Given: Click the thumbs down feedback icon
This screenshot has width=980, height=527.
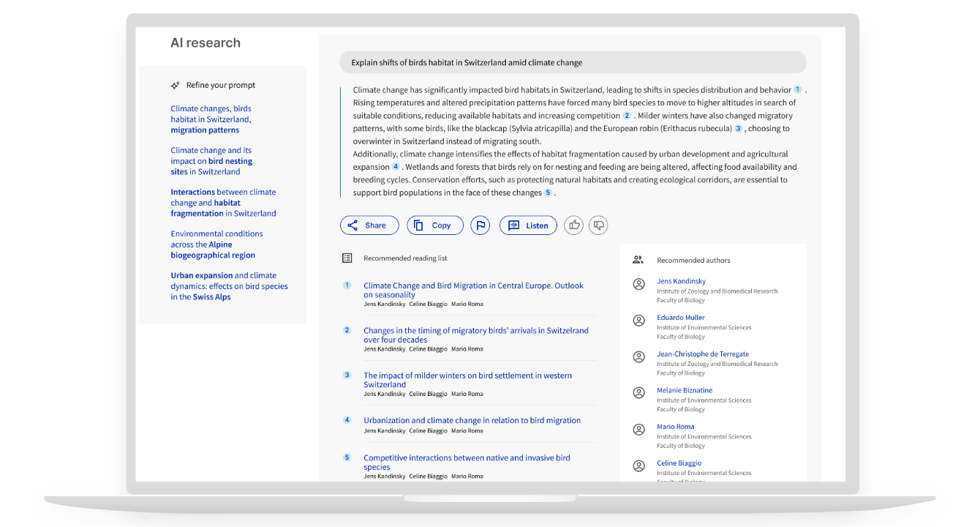Looking at the screenshot, I should point(598,225).
